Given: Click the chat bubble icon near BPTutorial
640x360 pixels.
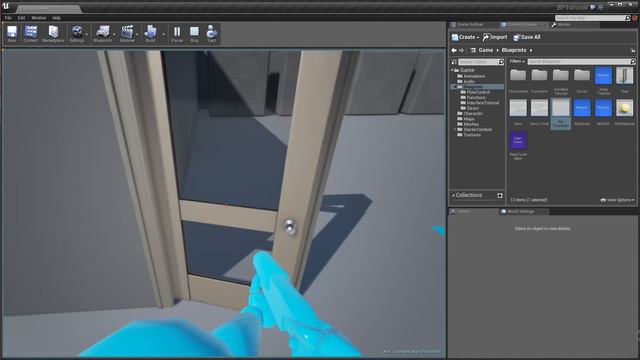Looking at the screenshot, I should tap(593, 7).
